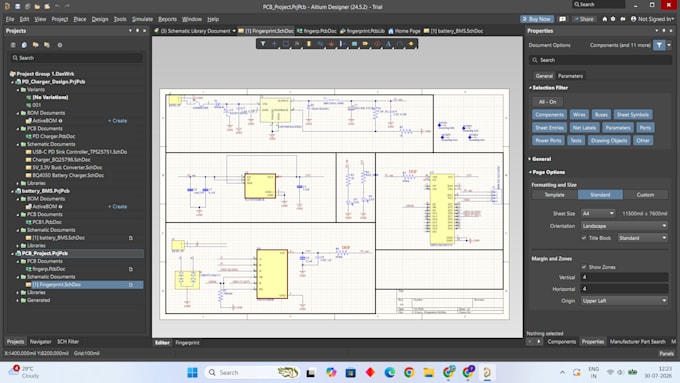
Task: Toggle the Properties filter funnel button
Action: click(x=659, y=45)
